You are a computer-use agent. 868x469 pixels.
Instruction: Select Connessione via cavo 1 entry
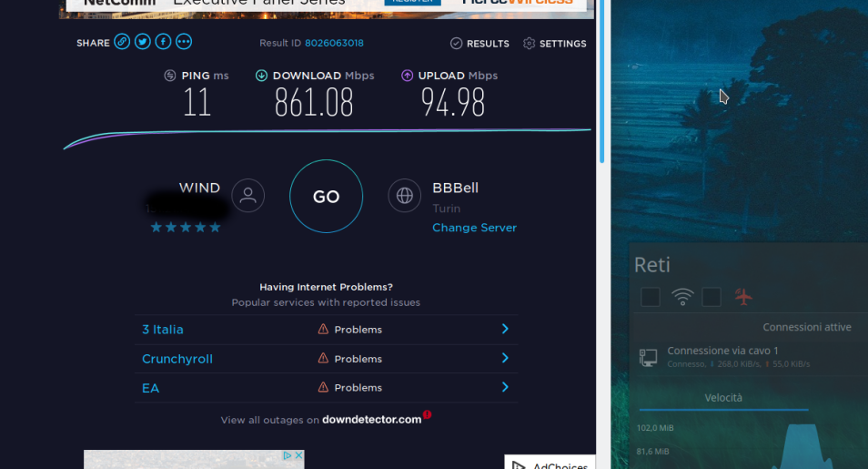751,358
